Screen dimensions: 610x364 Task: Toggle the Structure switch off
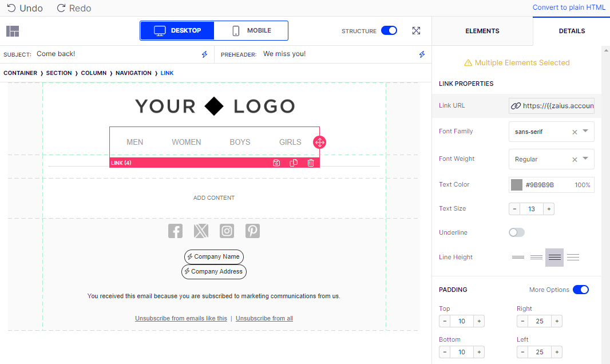(389, 31)
